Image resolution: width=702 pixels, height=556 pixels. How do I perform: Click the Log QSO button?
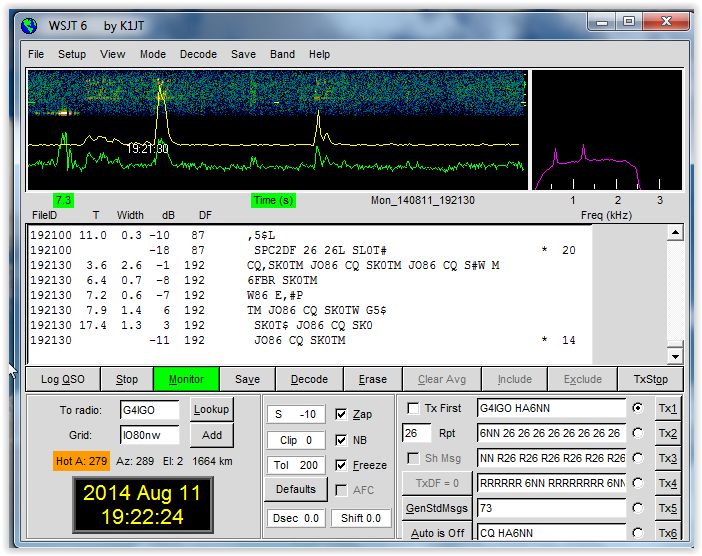click(63, 379)
